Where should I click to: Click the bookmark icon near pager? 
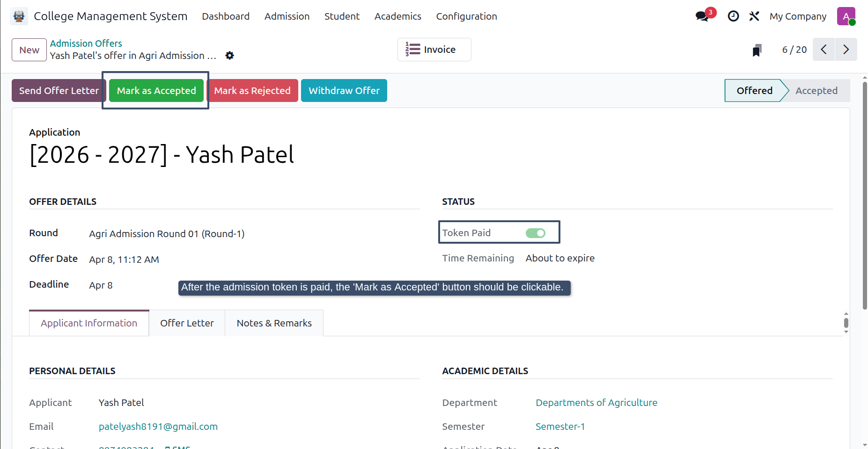[757, 50]
